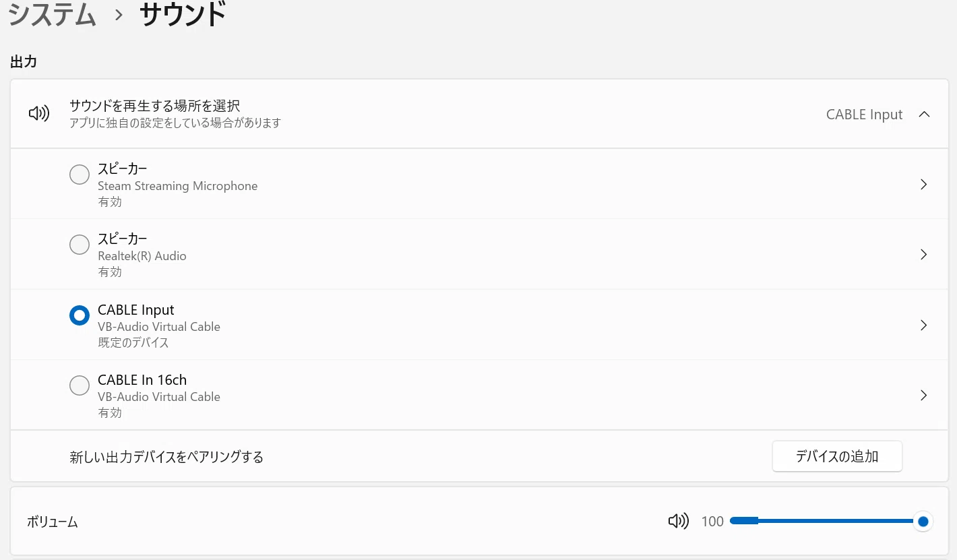Select Steam Streaming Microphone speaker radio button
The height and width of the screenshot is (560, 957).
coord(80,174)
